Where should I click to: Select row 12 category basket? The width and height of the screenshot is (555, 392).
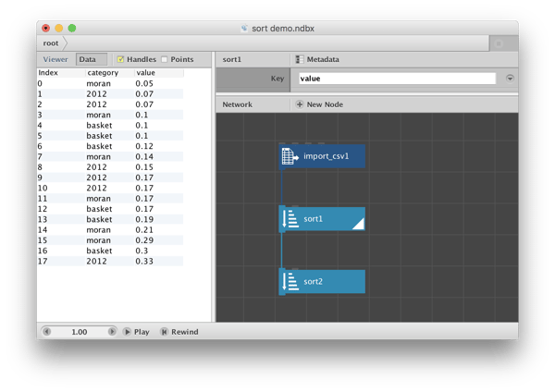click(100, 209)
